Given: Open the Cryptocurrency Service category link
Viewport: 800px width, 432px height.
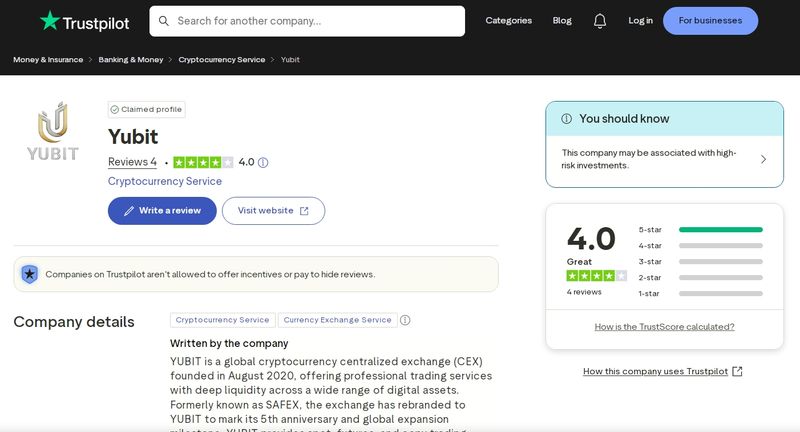Looking at the screenshot, I should click(165, 181).
